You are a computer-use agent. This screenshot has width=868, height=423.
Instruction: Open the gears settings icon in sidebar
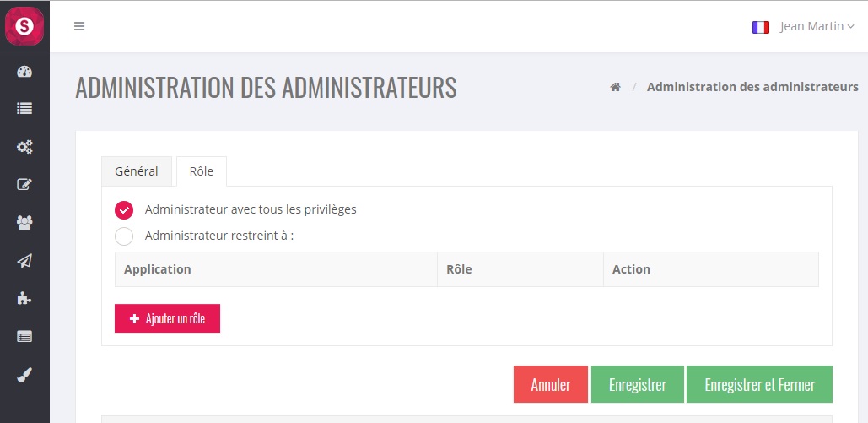click(24, 147)
